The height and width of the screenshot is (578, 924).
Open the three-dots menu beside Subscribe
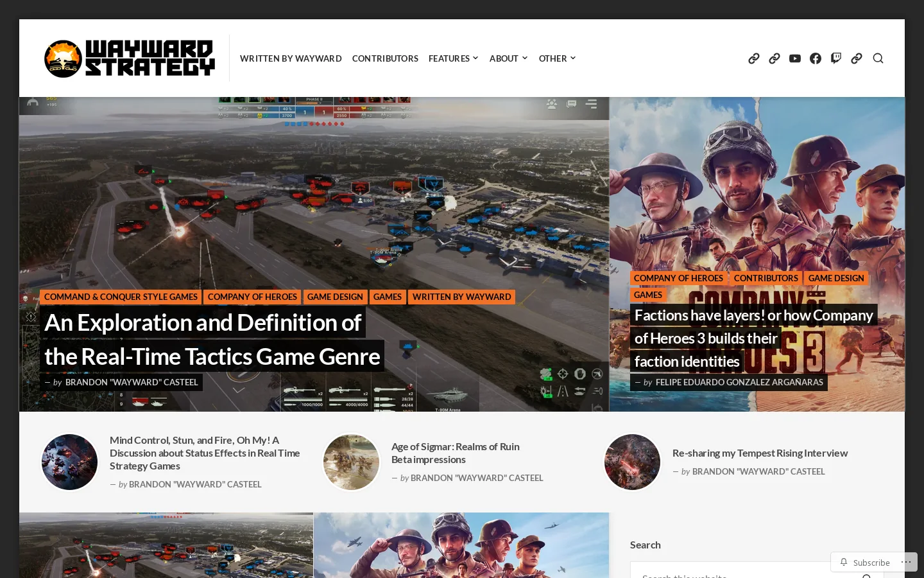(x=906, y=562)
